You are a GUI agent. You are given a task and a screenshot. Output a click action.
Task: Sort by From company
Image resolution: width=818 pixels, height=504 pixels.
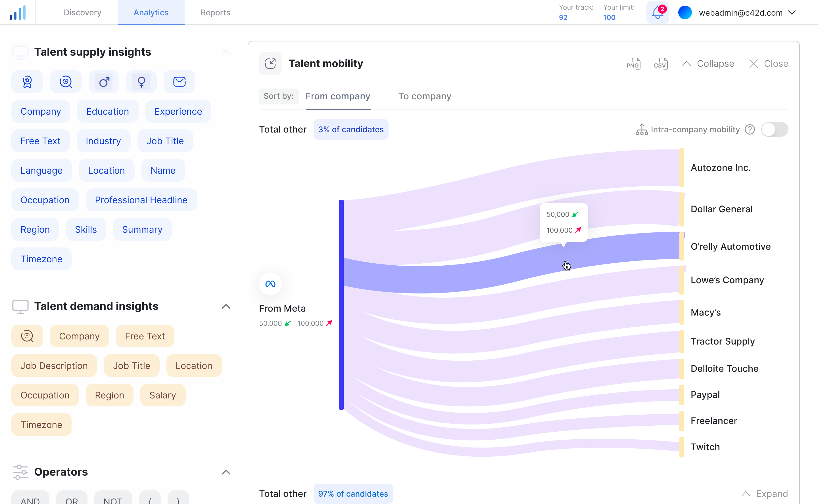[338, 96]
